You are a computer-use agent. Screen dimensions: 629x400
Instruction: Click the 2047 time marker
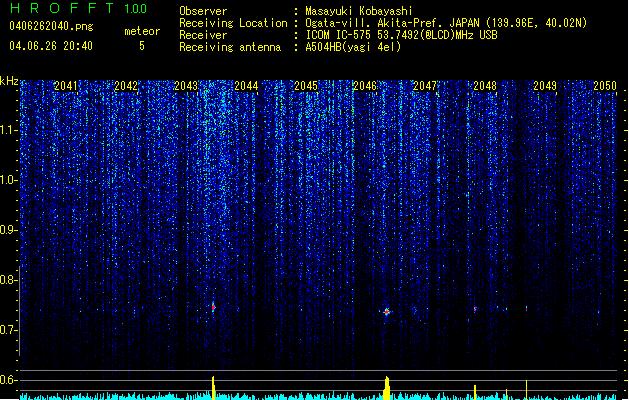425,86
